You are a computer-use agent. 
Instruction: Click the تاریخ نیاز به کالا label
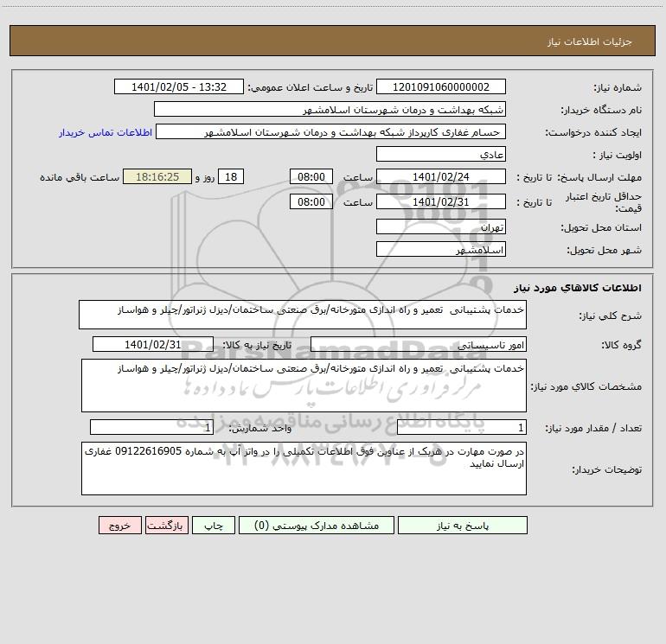[x=258, y=345]
